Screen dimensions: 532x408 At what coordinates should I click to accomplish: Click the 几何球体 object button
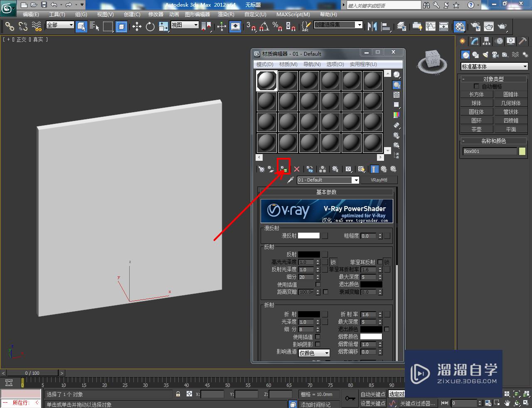pos(511,103)
